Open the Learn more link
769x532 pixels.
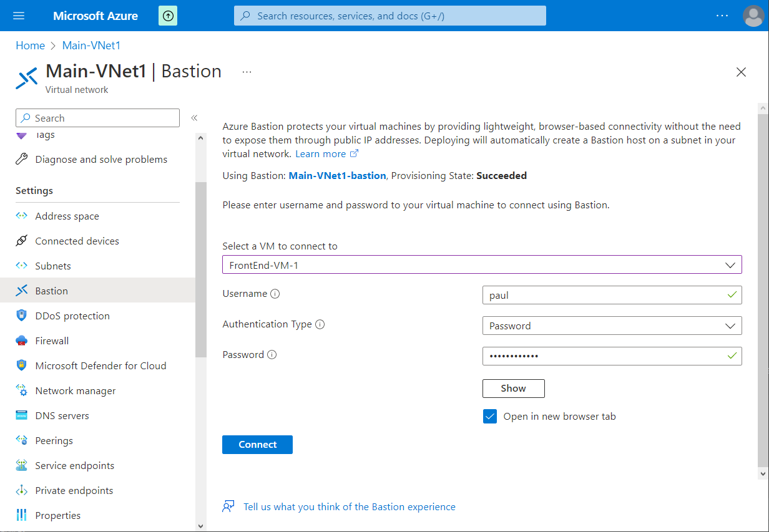326,154
